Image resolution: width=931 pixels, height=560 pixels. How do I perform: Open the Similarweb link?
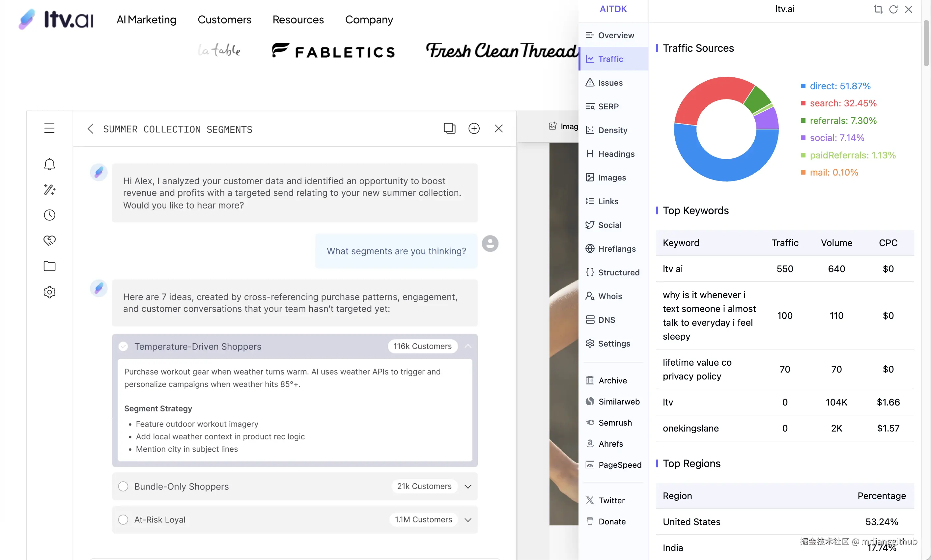619,402
